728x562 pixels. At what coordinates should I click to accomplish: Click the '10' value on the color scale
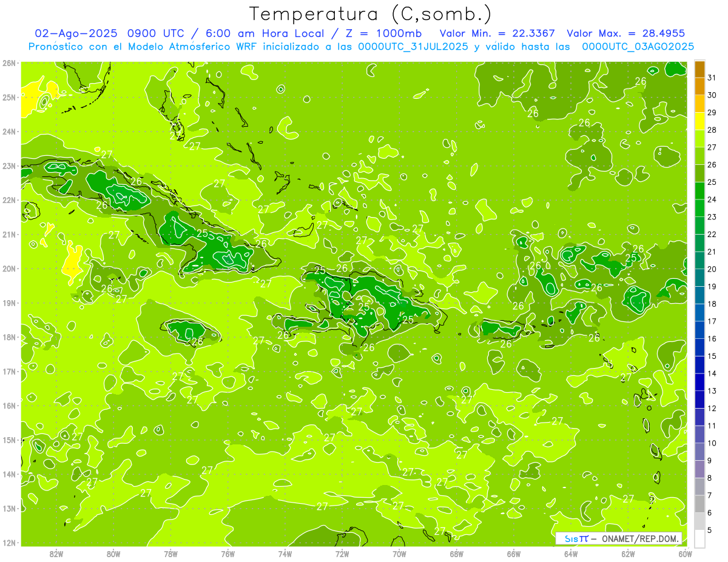coord(712,443)
